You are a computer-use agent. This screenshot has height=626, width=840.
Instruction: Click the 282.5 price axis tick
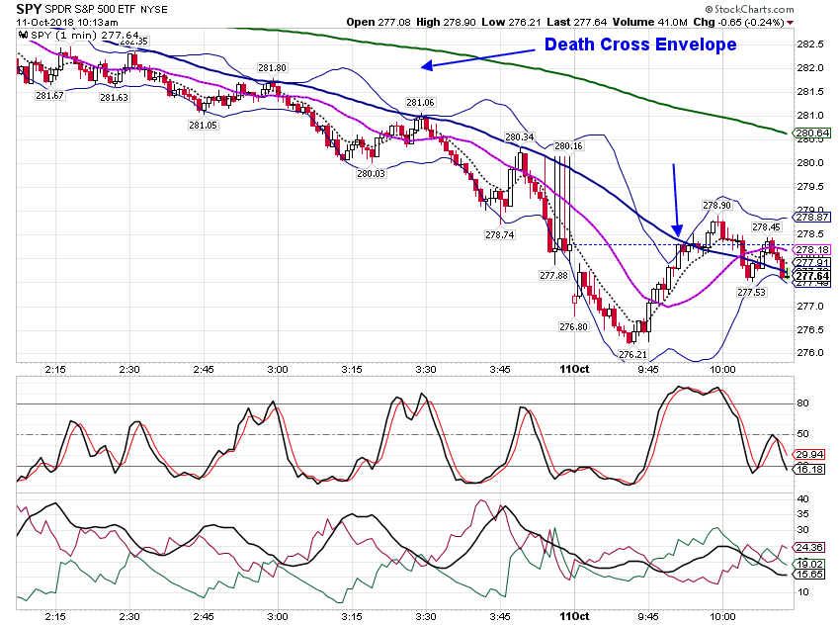[810, 44]
